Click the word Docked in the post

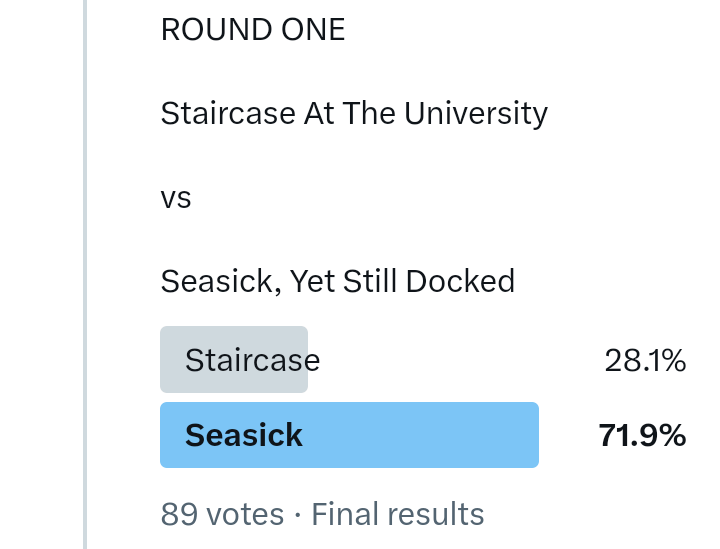click(x=462, y=281)
